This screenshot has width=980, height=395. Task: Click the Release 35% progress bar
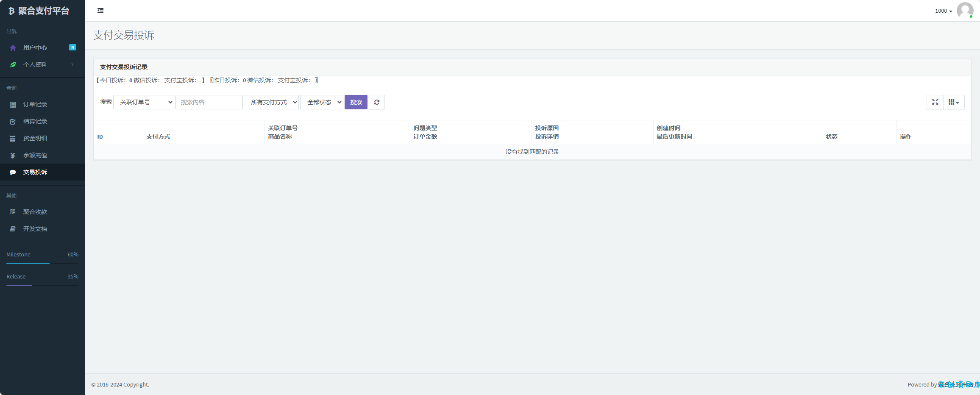pos(42,285)
